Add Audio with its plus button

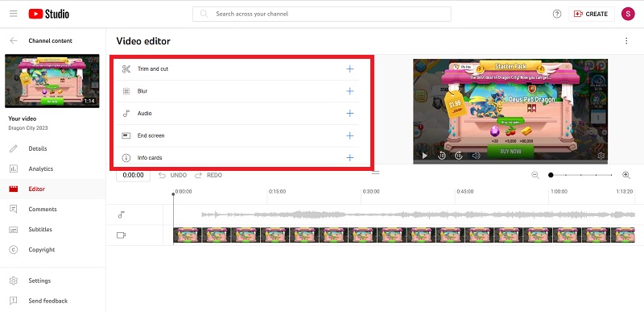[349, 114]
